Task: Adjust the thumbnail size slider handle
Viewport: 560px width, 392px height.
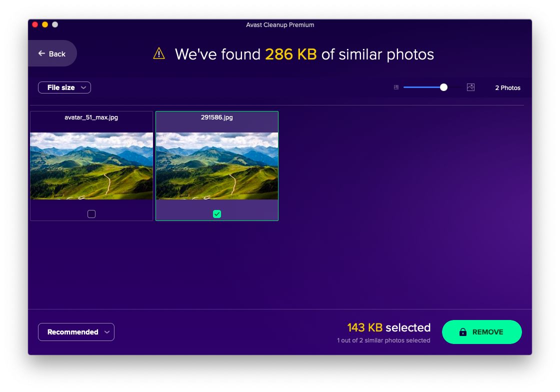Action: point(443,87)
